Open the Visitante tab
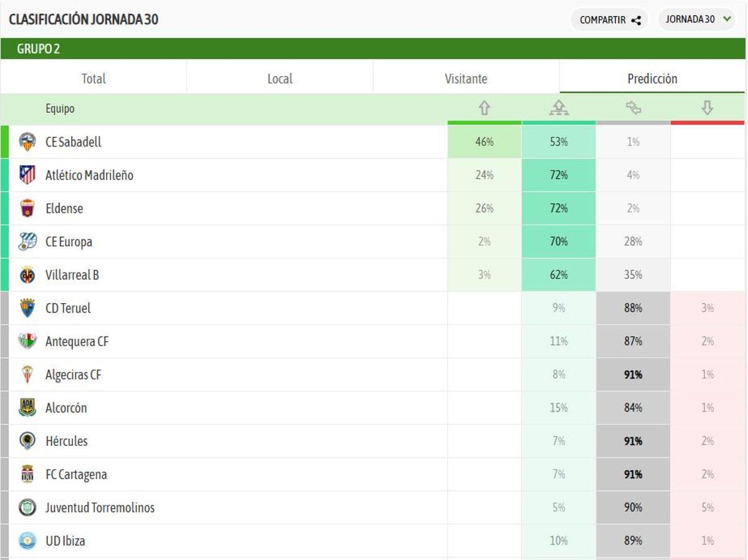Viewport: 748px width, 560px height. 466,78
